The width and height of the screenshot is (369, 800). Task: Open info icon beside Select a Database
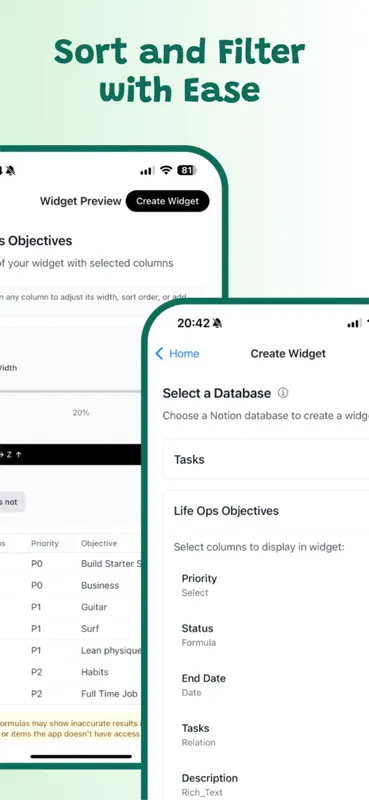[283, 393]
